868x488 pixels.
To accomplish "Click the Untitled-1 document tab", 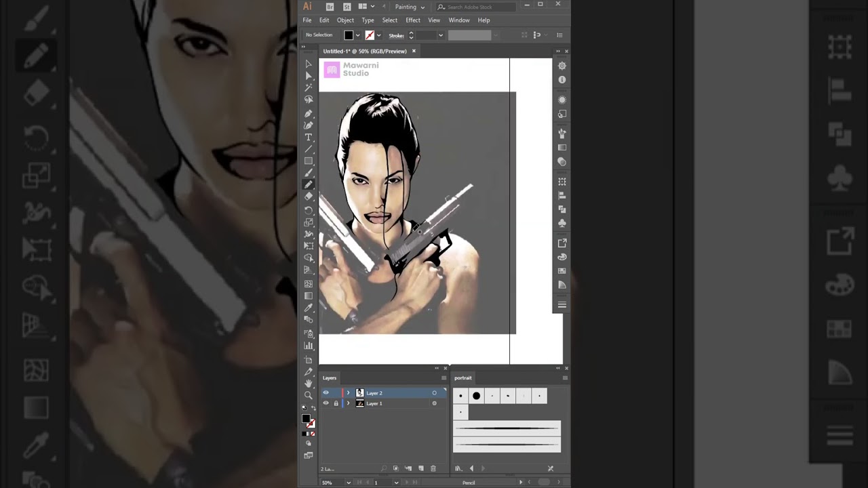I will tap(365, 51).
